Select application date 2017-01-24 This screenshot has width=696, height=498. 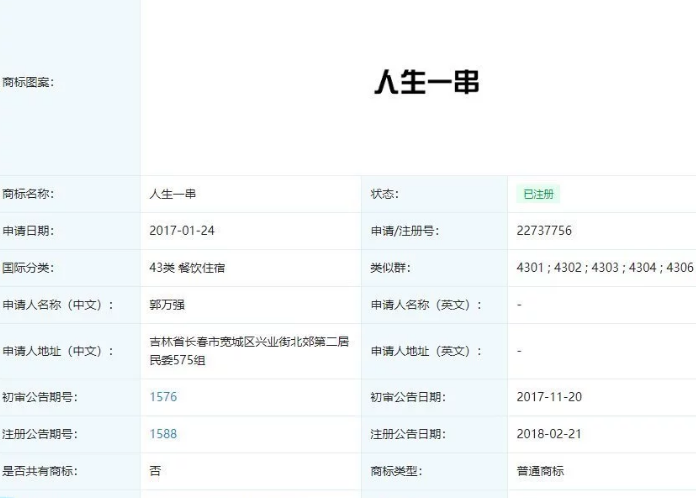[x=182, y=231]
